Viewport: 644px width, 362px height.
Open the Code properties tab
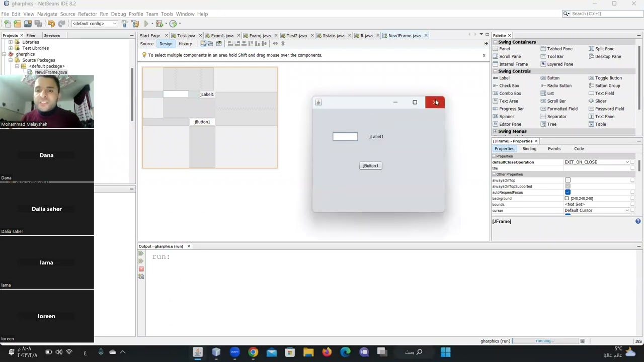[x=579, y=149]
